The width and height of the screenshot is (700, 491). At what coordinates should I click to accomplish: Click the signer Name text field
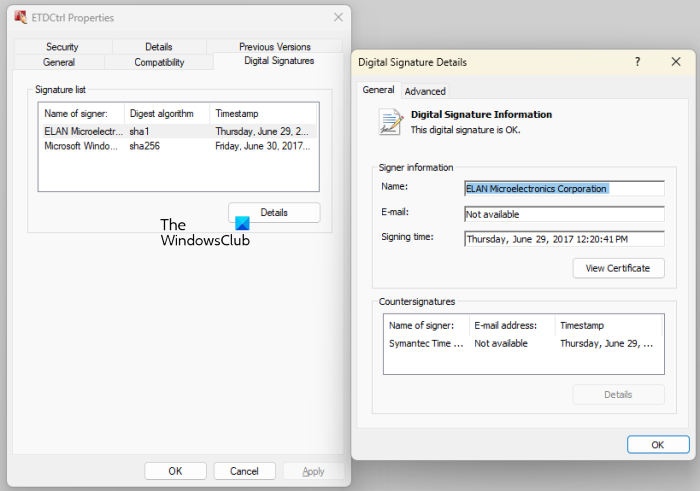click(564, 188)
